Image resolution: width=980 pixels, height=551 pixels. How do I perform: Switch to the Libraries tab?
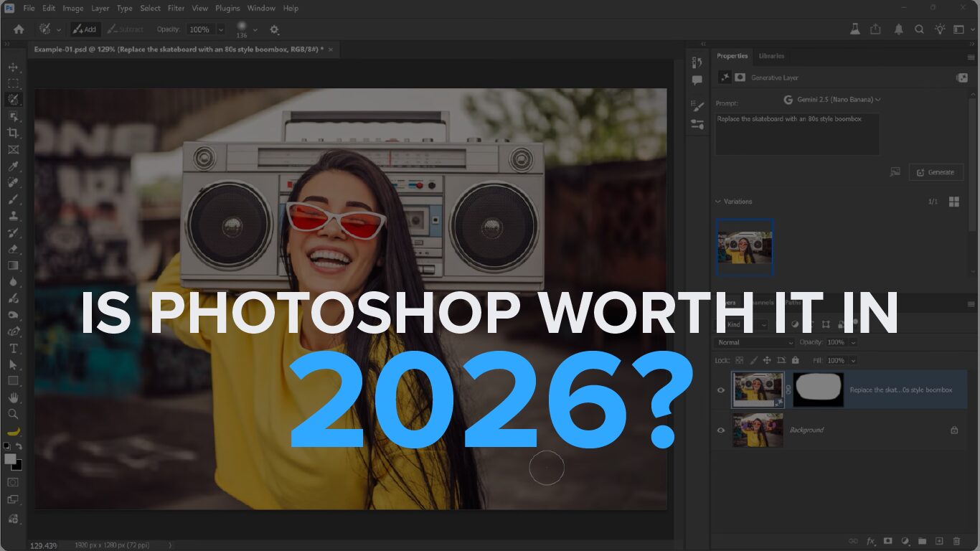coord(771,56)
